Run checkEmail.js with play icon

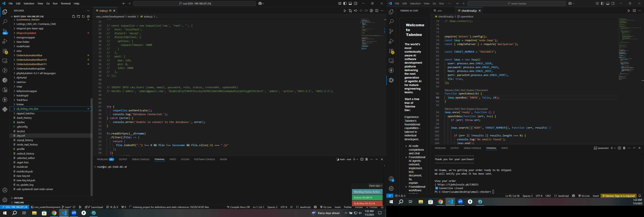[x=629, y=11]
